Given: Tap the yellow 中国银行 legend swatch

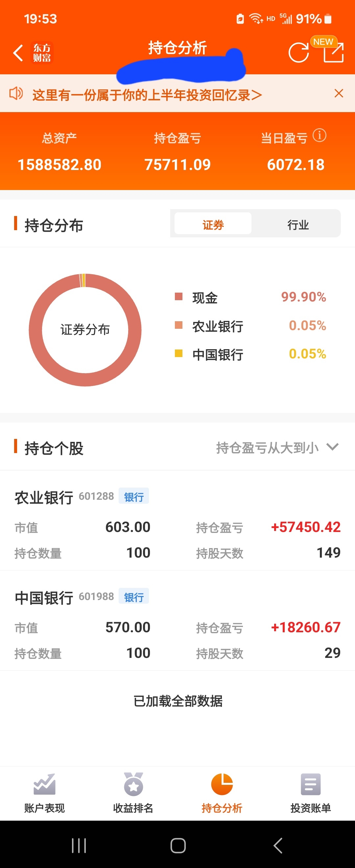Looking at the screenshot, I should 178,353.
